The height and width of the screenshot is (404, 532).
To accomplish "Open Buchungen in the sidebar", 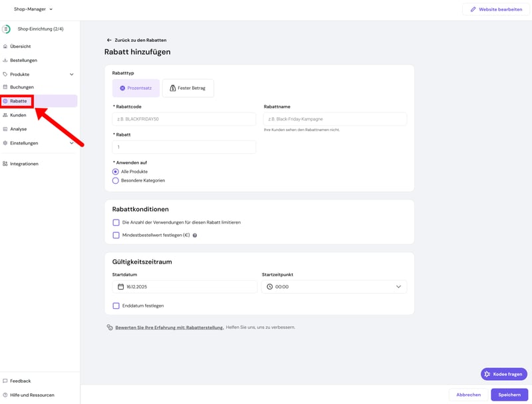I will (21, 87).
